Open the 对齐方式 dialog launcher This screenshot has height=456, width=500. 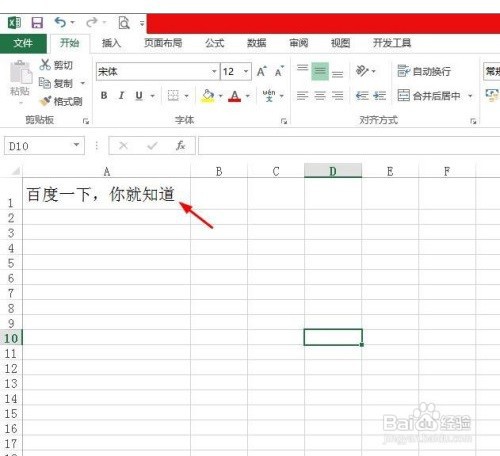click(473, 121)
